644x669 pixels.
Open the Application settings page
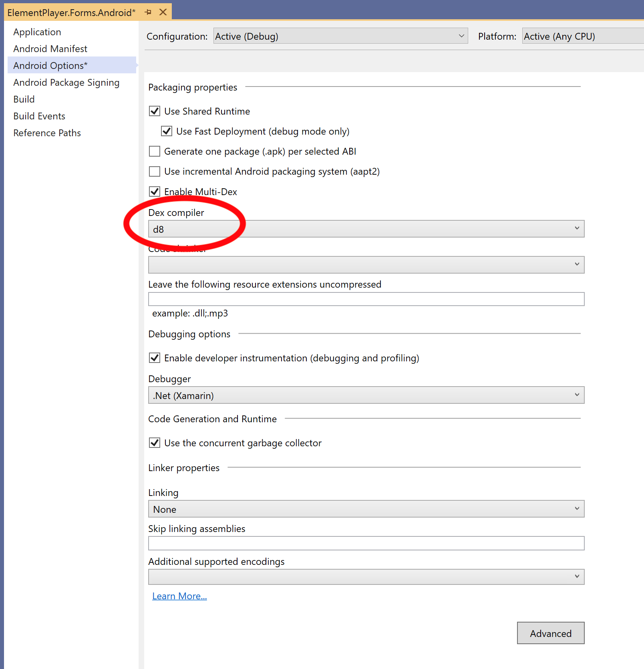click(37, 32)
